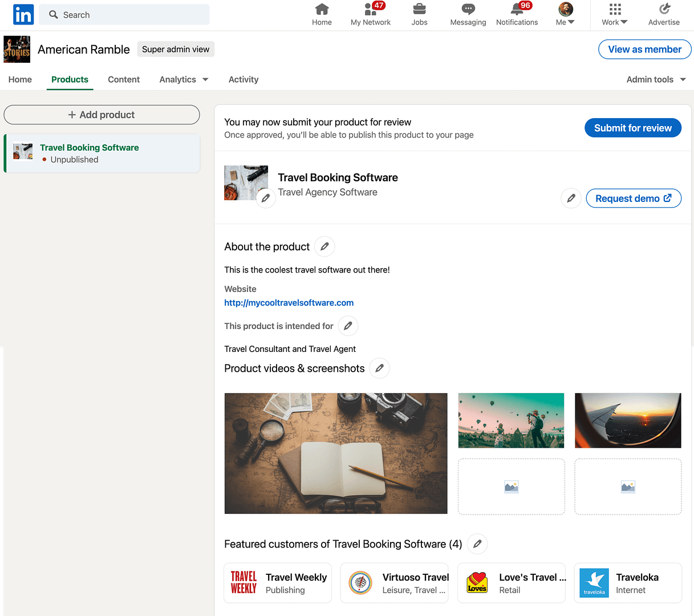This screenshot has width=694, height=616.
Task: Select Travel Booking Software in the sidebar
Action: point(89,147)
